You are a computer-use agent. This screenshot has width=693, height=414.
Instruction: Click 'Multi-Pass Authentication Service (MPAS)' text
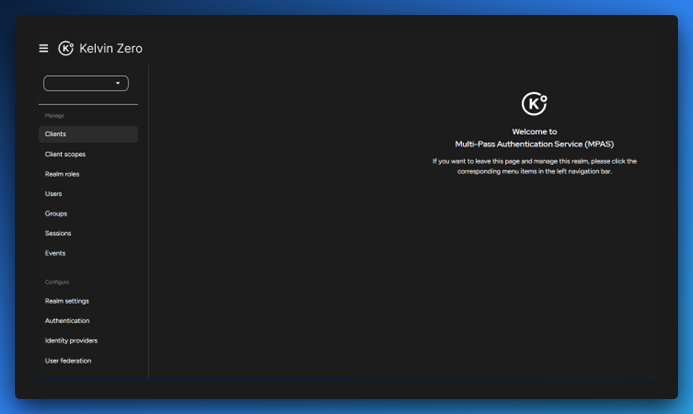point(534,144)
